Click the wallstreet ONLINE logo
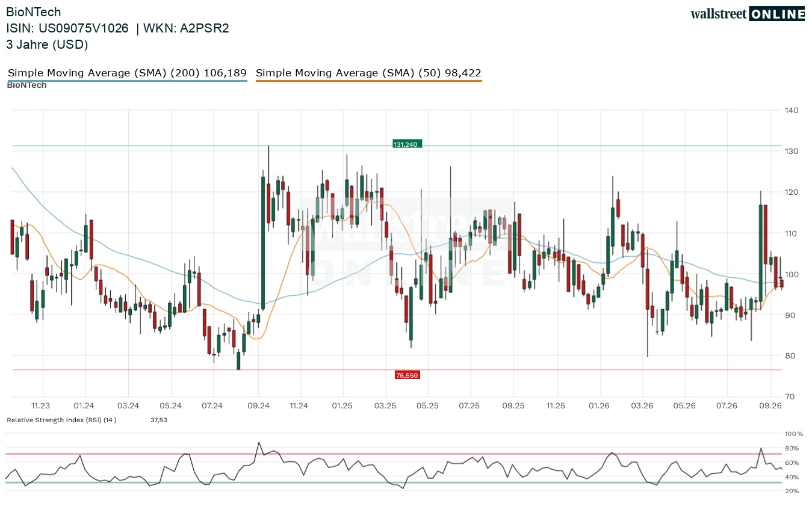The height and width of the screenshot is (507, 812). (748, 14)
